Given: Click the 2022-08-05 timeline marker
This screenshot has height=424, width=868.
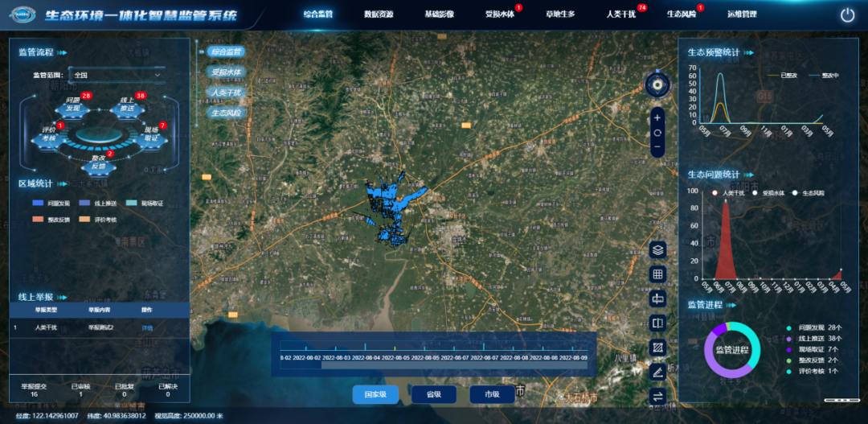Looking at the screenshot, I should [x=395, y=357].
